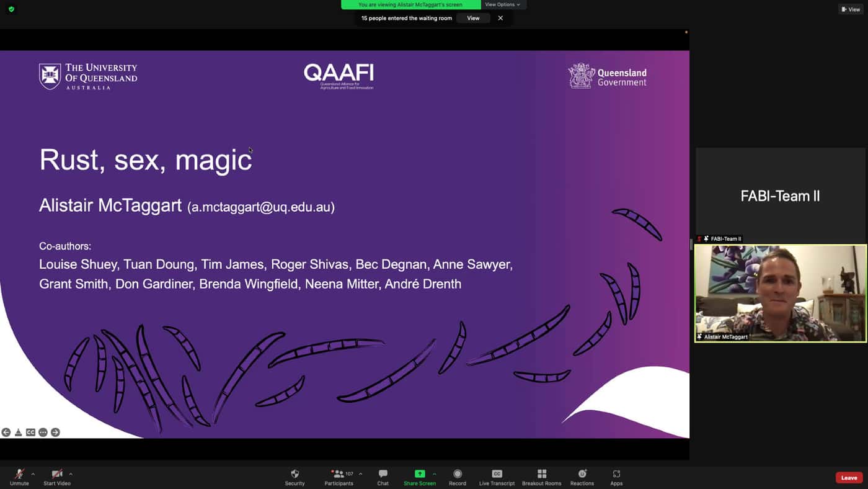Click the a.mctaggart@uq.edu.au email text

261,207
